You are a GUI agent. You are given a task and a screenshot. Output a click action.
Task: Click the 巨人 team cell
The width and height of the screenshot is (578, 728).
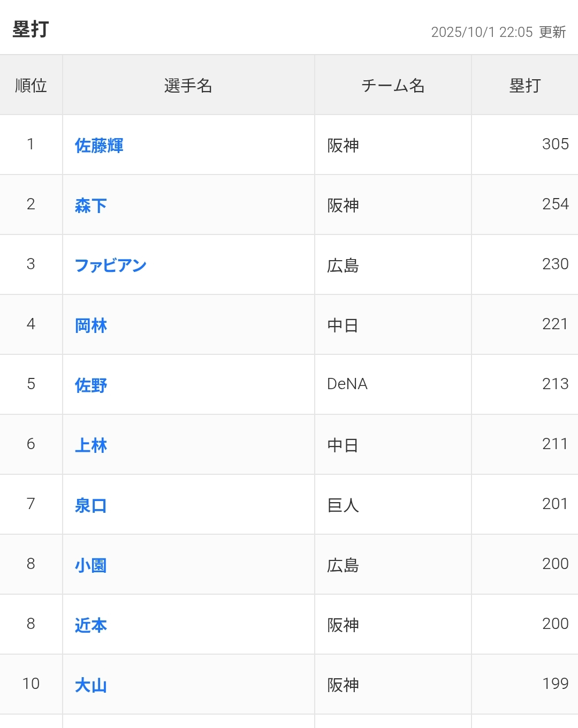(x=343, y=505)
